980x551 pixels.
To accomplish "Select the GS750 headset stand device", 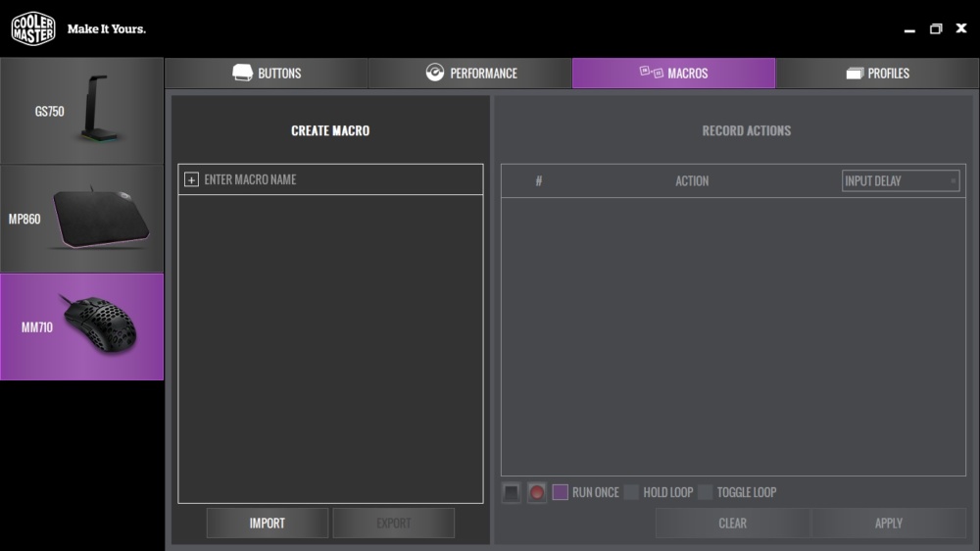I will [x=82, y=112].
